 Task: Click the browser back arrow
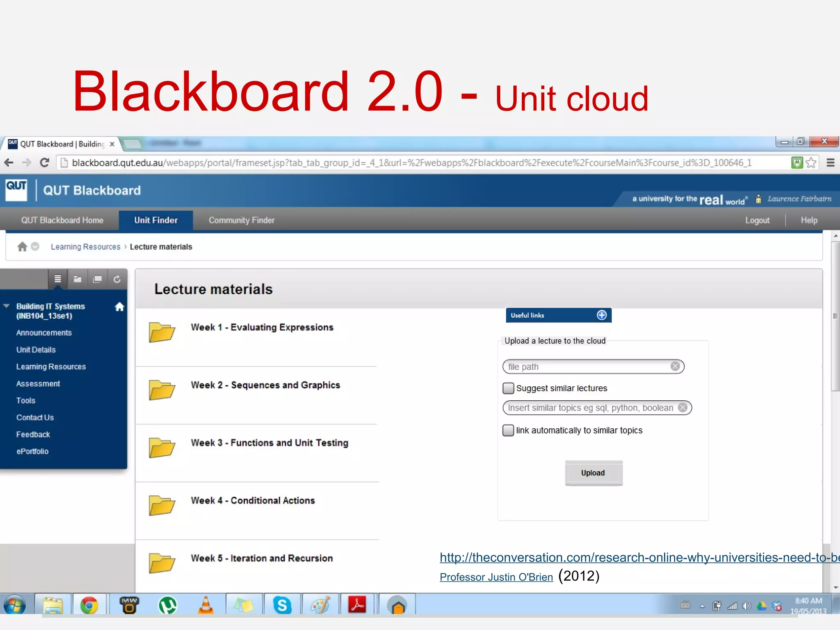pyautogui.click(x=9, y=163)
